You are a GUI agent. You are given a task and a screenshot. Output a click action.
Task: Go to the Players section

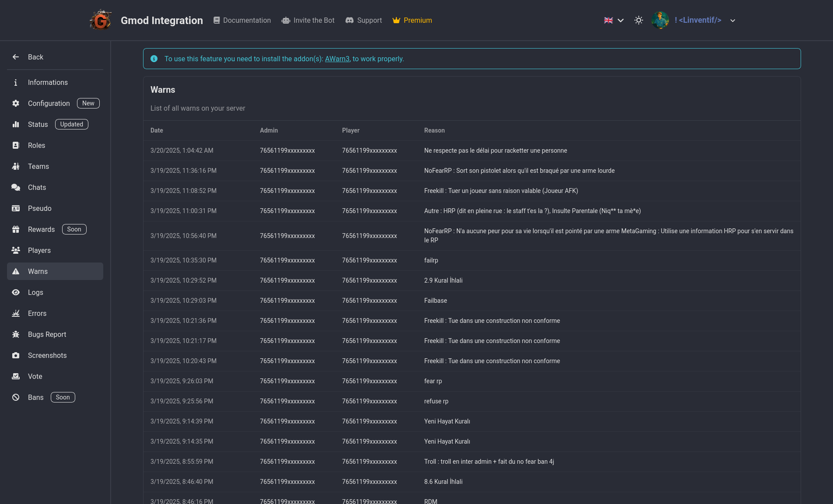[39, 250]
